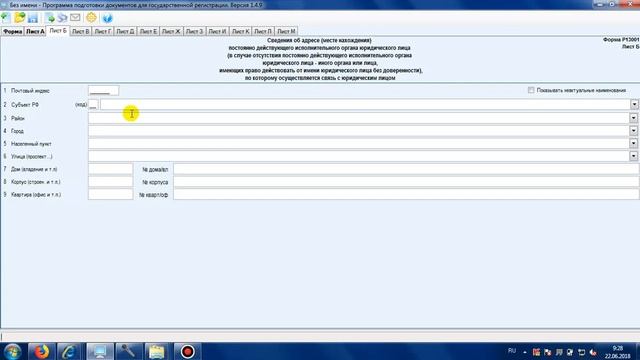Open the Лист К tab

(240, 31)
